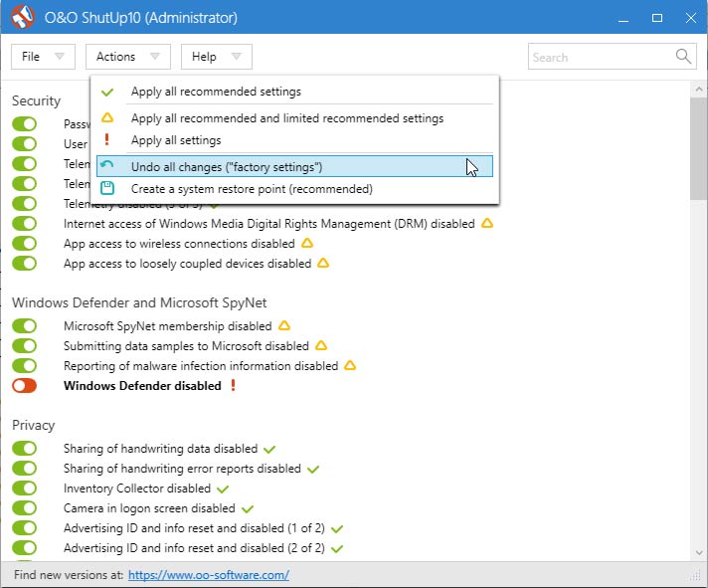Toggle Internet access of Windows Media DRM switch
Image resolution: width=708 pixels, height=588 pixels.
tap(25, 223)
